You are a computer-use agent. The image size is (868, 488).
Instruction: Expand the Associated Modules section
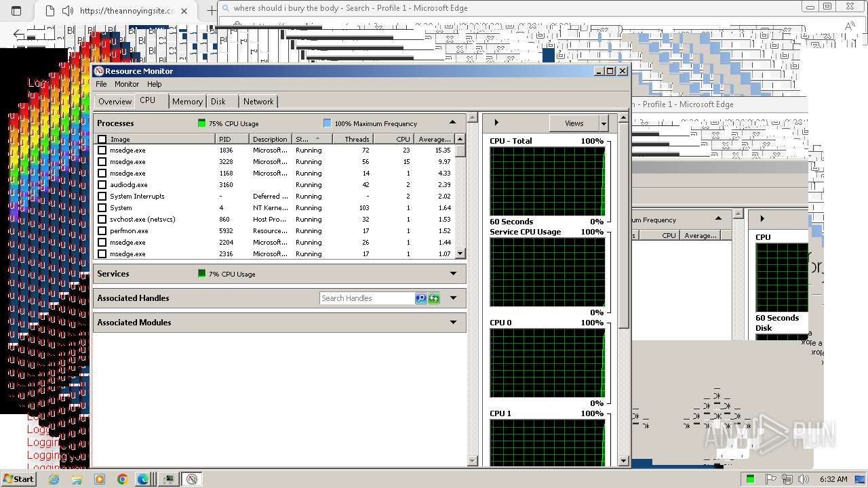[453, 323]
